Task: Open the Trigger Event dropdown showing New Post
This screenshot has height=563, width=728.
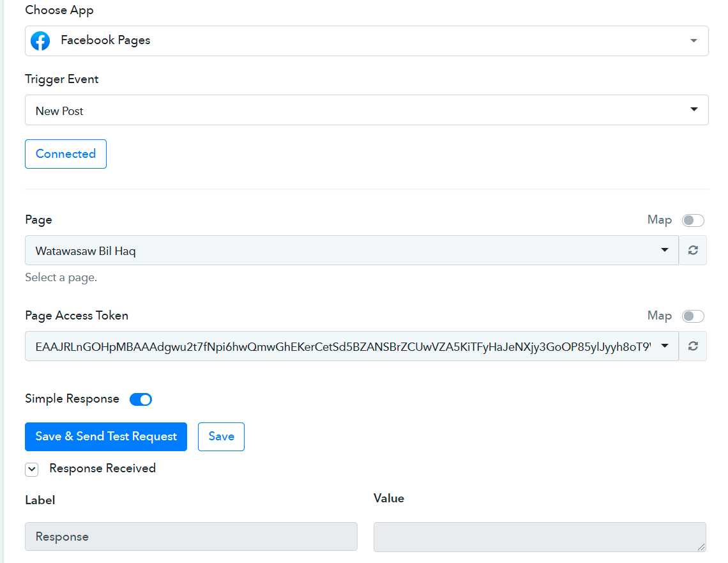Action: [x=367, y=110]
